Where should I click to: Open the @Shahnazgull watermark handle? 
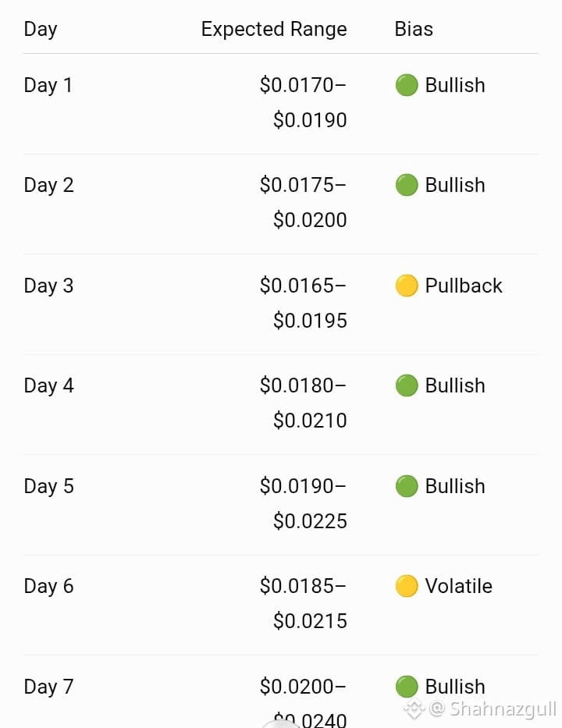493,709
